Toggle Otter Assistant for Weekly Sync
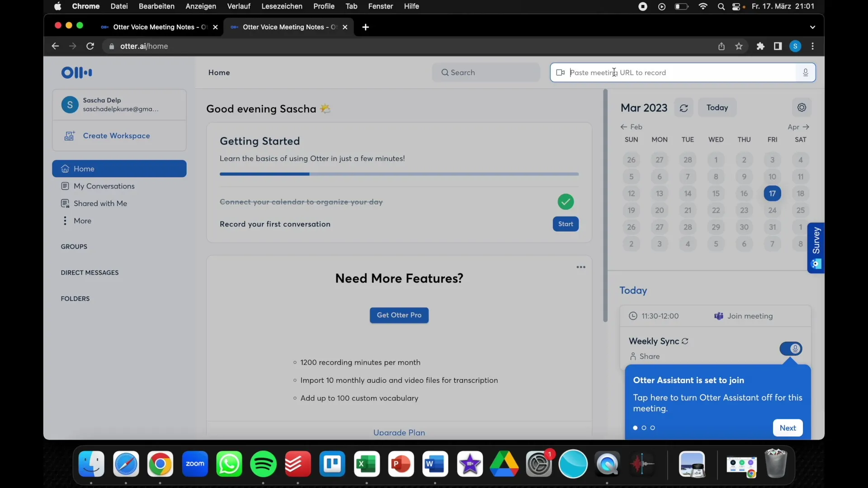The image size is (868, 488). (791, 348)
